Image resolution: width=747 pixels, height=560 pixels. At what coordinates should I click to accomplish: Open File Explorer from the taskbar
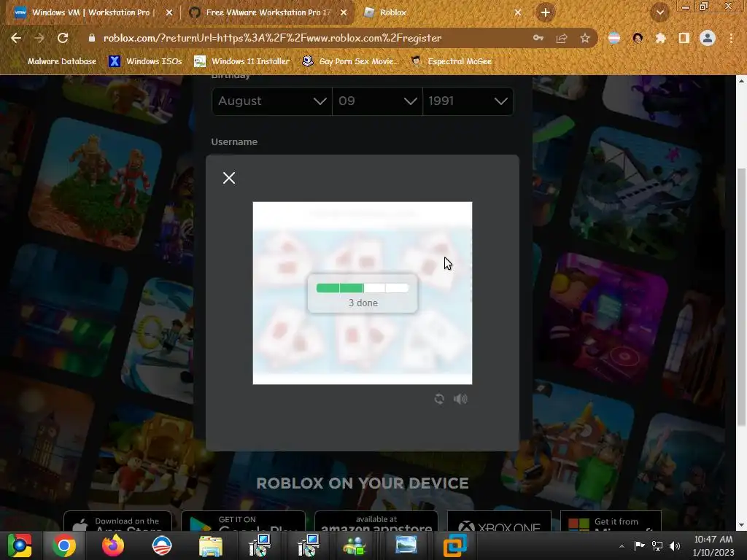pos(211,545)
